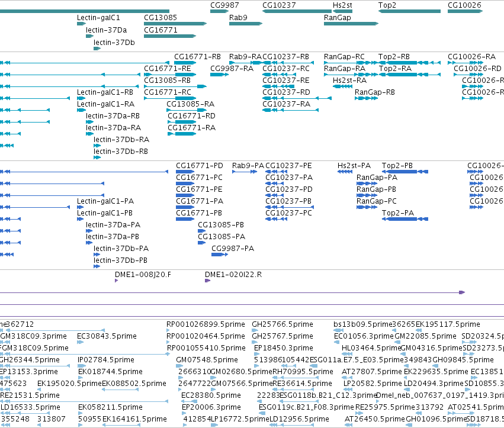
Task: Select the Top2 gene label
Action: pos(387,5)
